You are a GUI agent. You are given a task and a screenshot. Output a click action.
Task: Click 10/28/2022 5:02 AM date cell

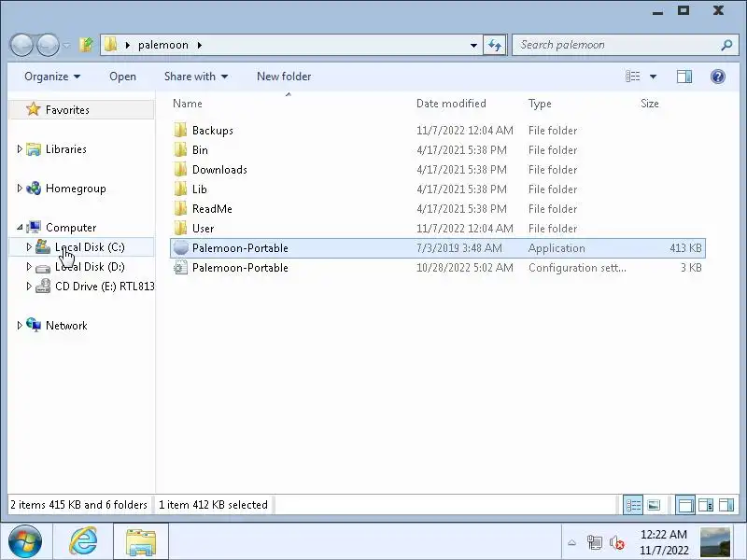pos(464,268)
